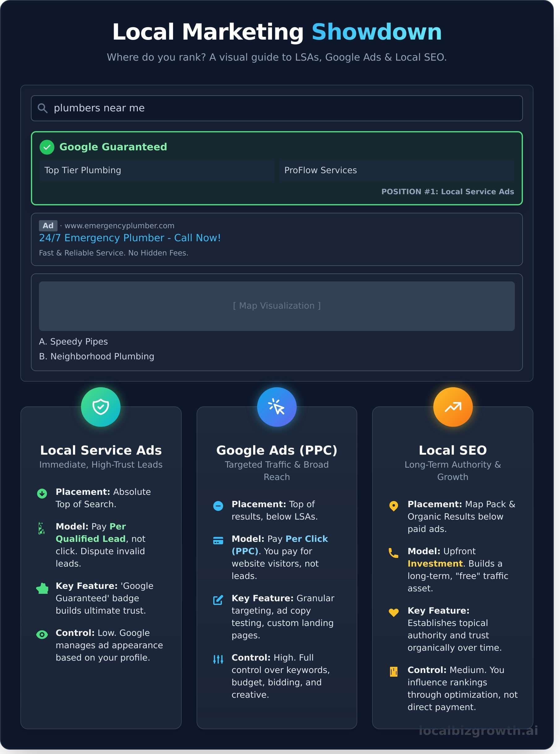Click the 'Local SEO' card title
560x754 pixels.
(x=453, y=450)
